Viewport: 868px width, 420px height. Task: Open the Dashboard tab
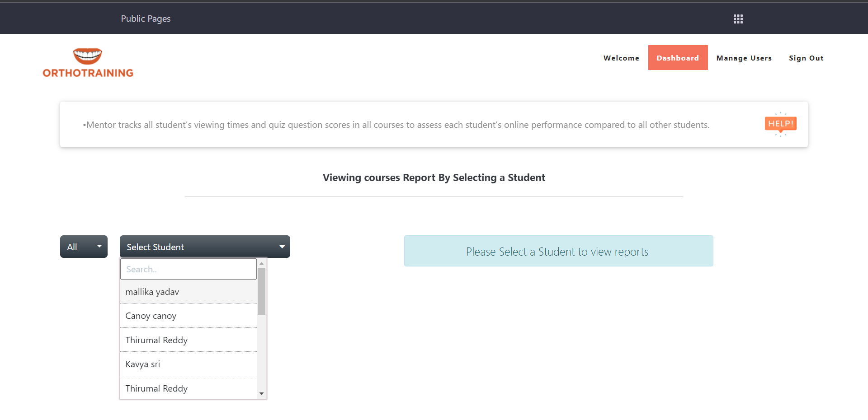[x=678, y=58]
